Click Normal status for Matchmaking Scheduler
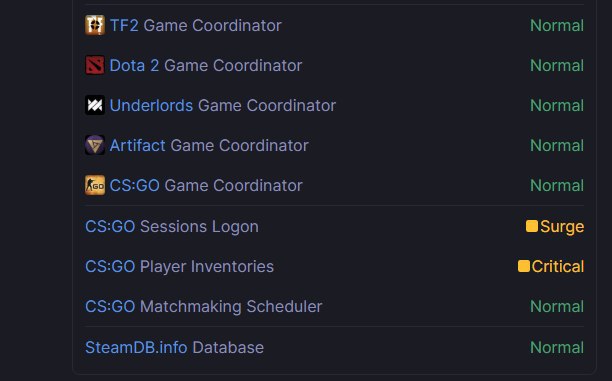Screen dimensions: 612x381 557,307
